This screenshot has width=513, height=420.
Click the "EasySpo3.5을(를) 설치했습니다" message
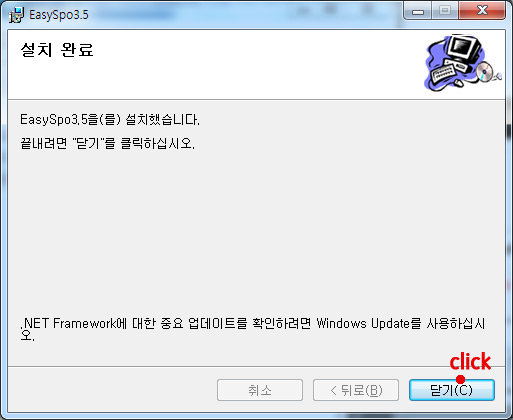click(110, 119)
